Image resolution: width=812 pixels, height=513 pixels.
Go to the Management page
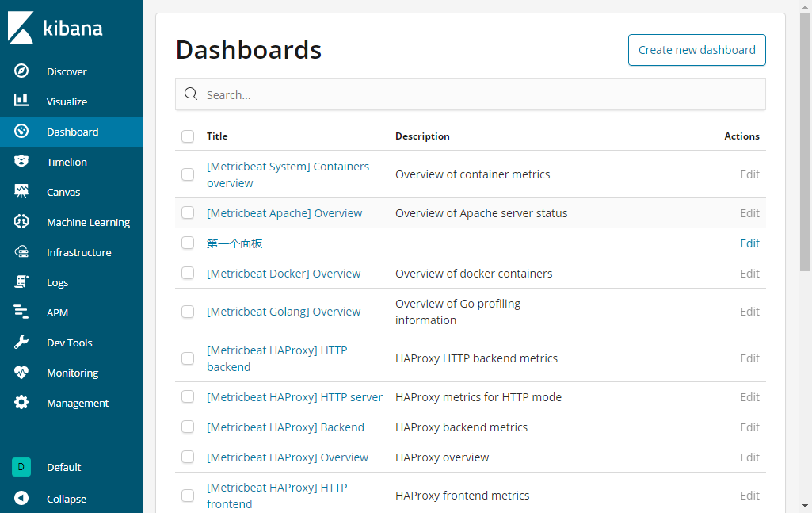[x=71, y=403]
